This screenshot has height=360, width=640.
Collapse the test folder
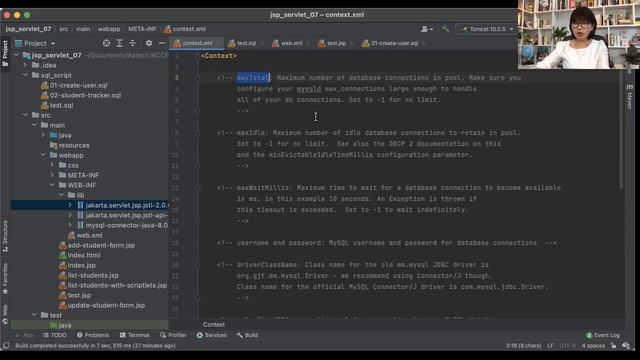(x=35, y=315)
